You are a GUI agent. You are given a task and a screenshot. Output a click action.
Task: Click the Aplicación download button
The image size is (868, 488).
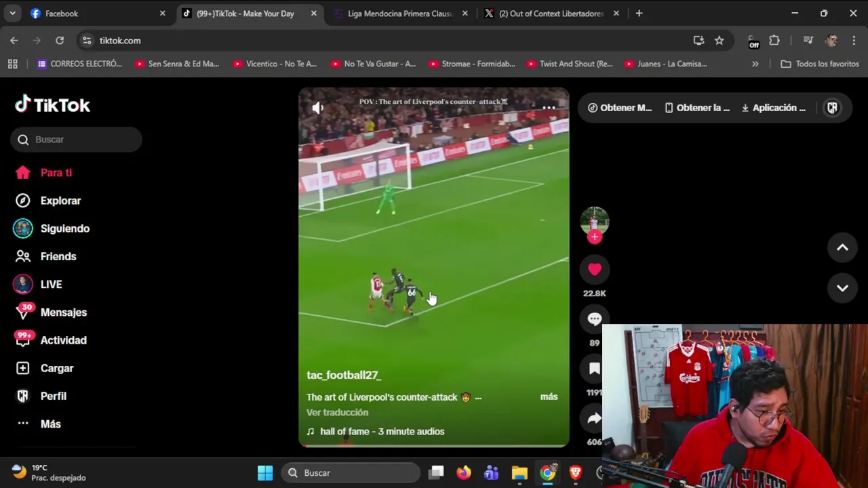click(x=774, y=108)
